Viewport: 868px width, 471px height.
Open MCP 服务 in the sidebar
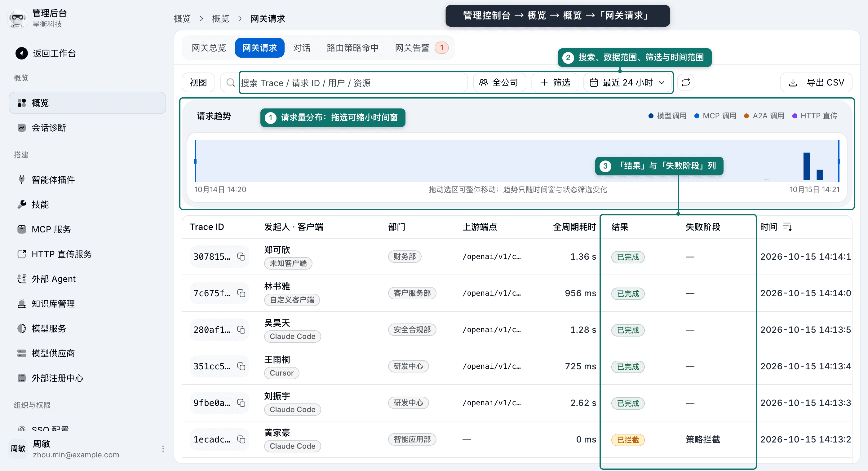pos(87,229)
